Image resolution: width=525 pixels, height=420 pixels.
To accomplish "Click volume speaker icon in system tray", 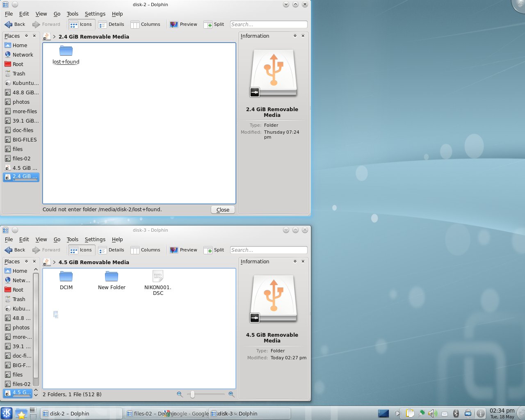I will click(432, 413).
